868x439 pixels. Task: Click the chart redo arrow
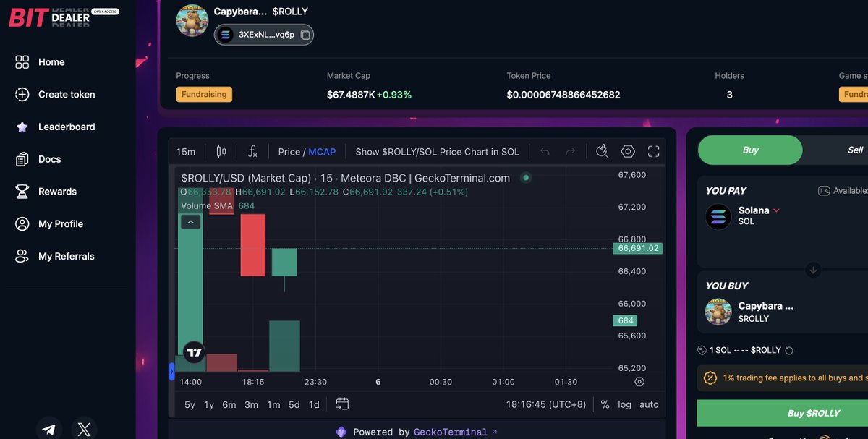[x=571, y=151]
